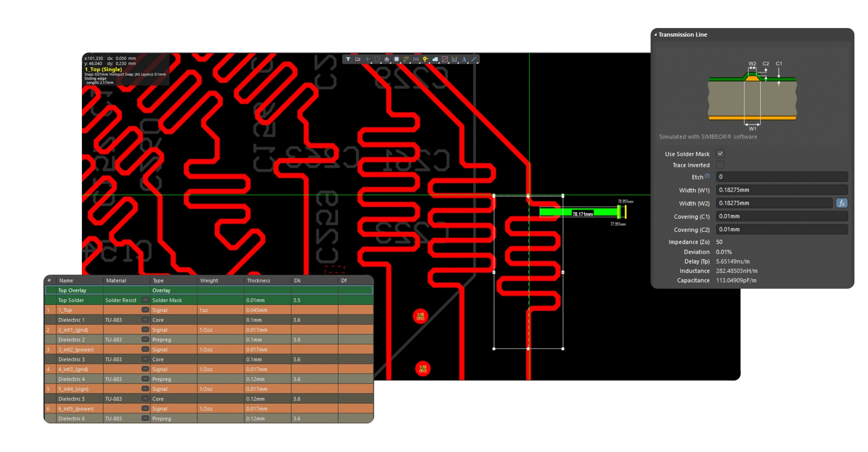This screenshot has height=452, width=868.
Task: Activate the length tuning meander icon
Action: pyautogui.click(x=416, y=59)
